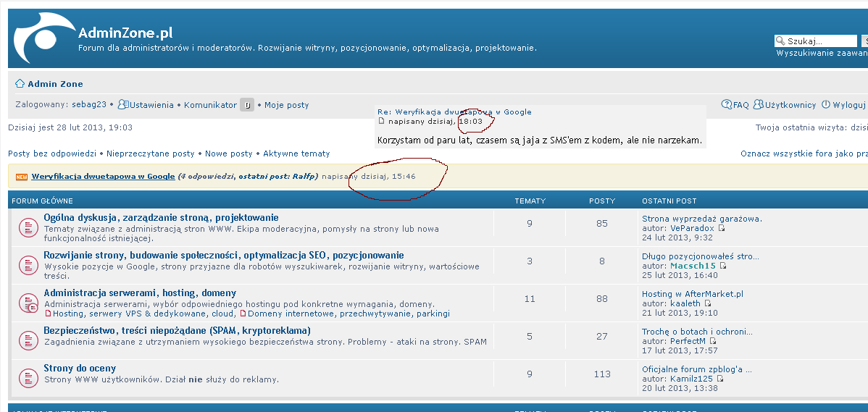Open latest post icon next to VeParadox
The width and height of the screenshot is (868, 412).
(x=722, y=228)
